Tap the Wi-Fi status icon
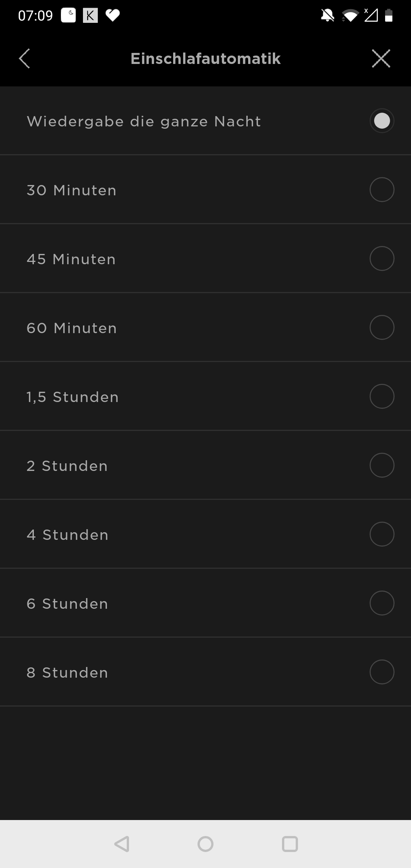 [x=350, y=16]
